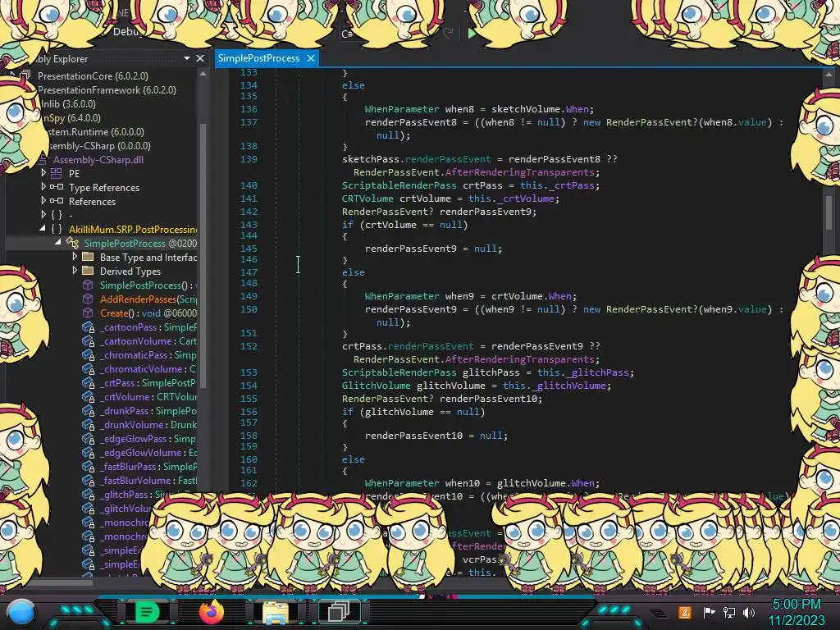This screenshot has width=840, height=630.
Task: Click the Assembly Explorer vertical scrollbar thumb
Action: pos(203,254)
